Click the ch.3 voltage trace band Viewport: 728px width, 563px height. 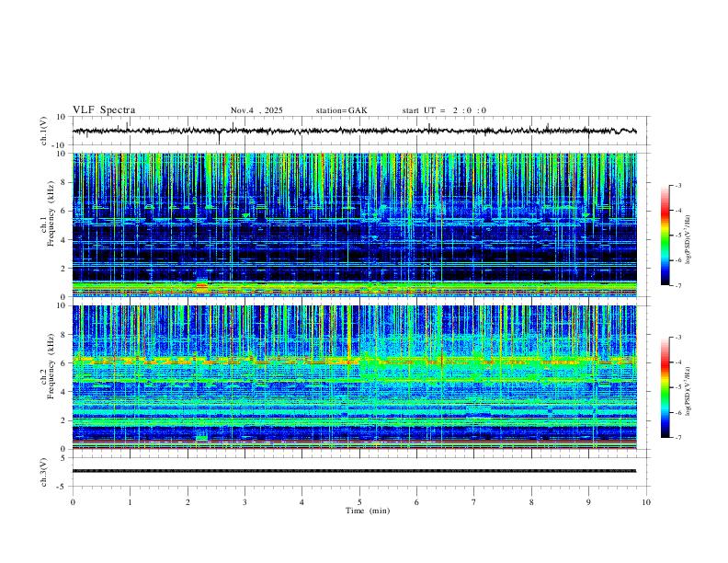click(354, 471)
